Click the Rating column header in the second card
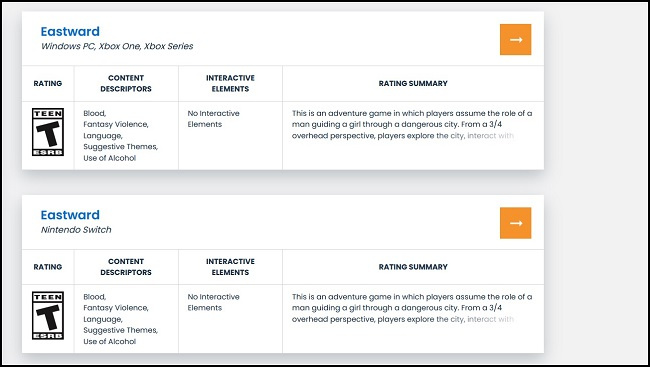This screenshot has width=650, height=367. point(48,267)
